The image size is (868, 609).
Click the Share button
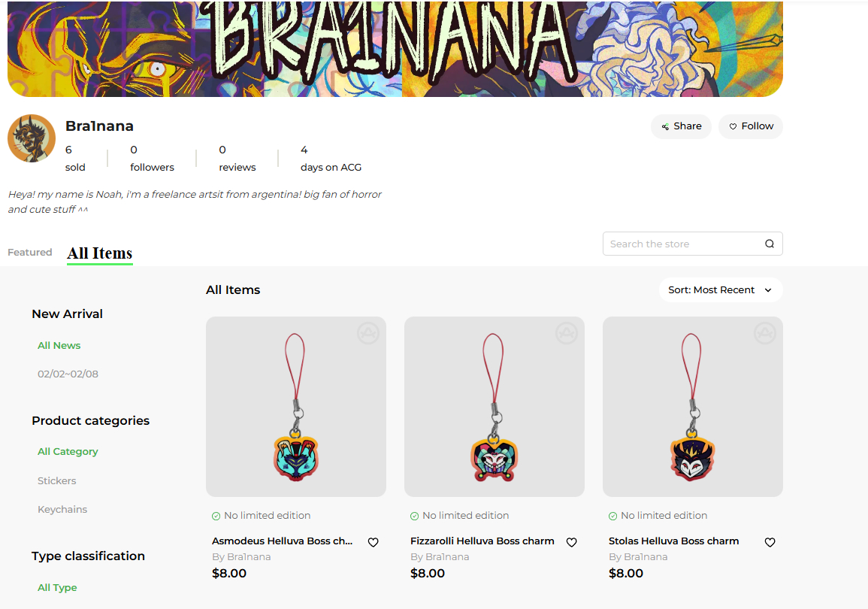(681, 126)
